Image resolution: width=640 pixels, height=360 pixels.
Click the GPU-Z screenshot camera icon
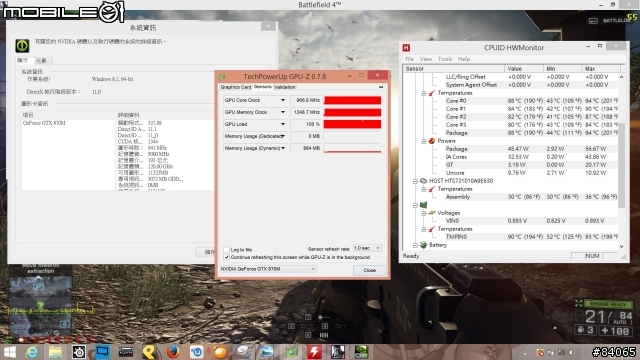(381, 87)
